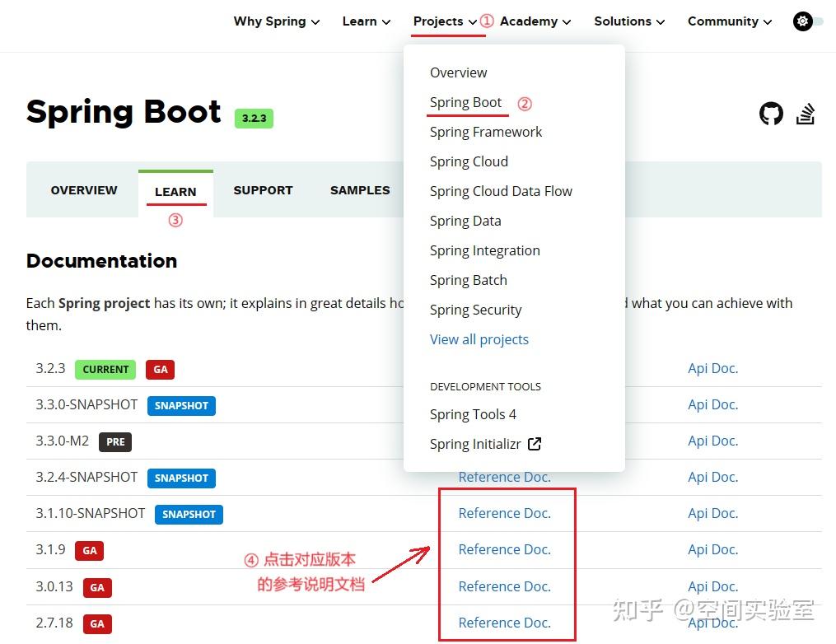The height and width of the screenshot is (644, 836).
Task: Open Spring Initializr external link icon
Action: pyautogui.click(x=534, y=443)
